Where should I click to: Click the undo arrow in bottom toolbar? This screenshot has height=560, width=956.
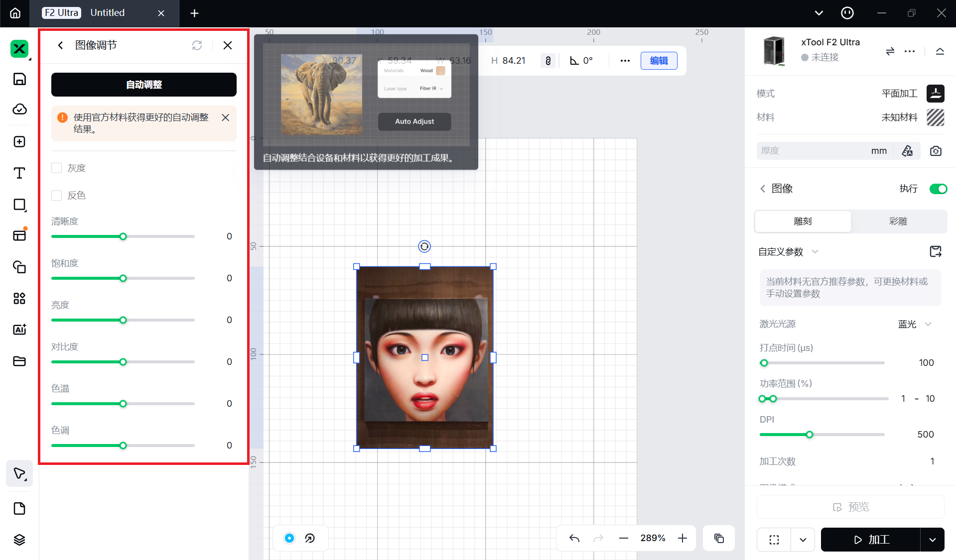[574, 538]
